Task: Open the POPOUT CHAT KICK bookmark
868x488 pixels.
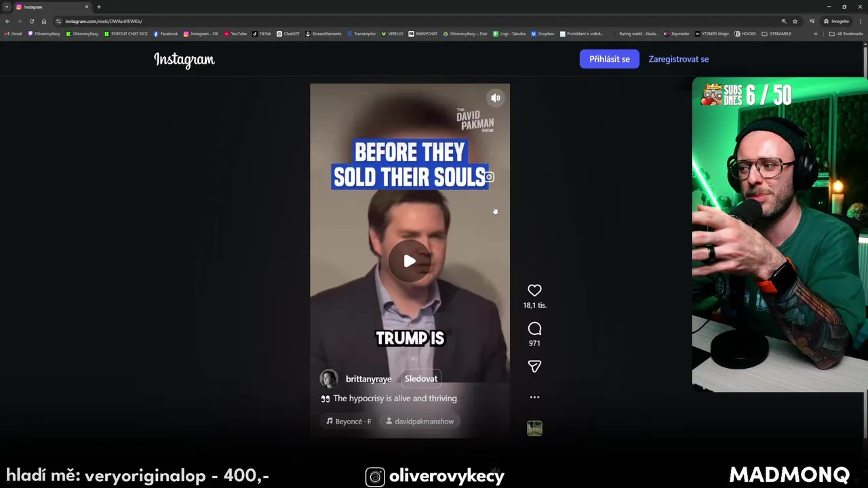Action: point(126,34)
